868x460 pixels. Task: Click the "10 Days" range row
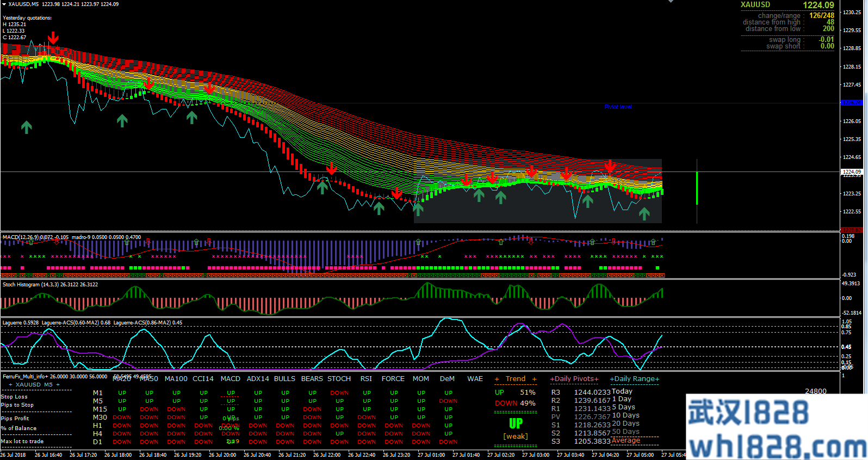pos(626,415)
